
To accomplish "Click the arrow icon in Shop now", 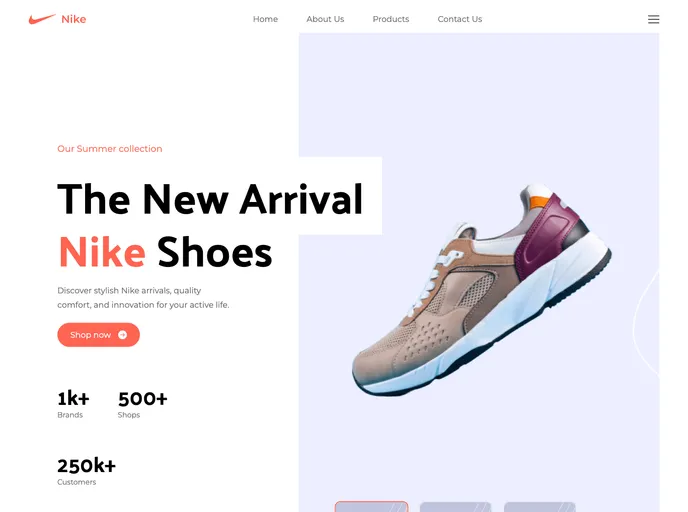I will tap(122, 335).
